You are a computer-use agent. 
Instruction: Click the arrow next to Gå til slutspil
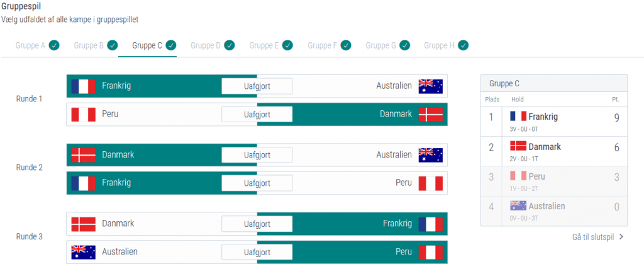pyautogui.click(x=621, y=237)
